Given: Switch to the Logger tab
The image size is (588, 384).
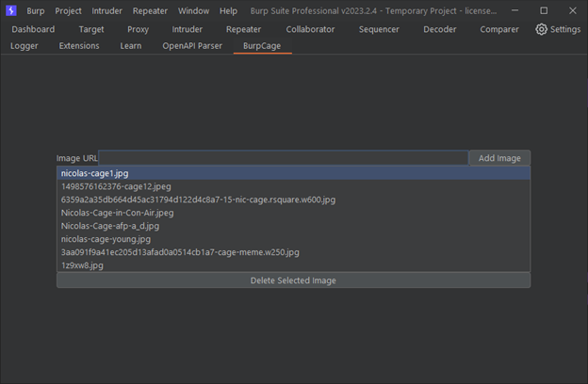Looking at the screenshot, I should coord(24,46).
